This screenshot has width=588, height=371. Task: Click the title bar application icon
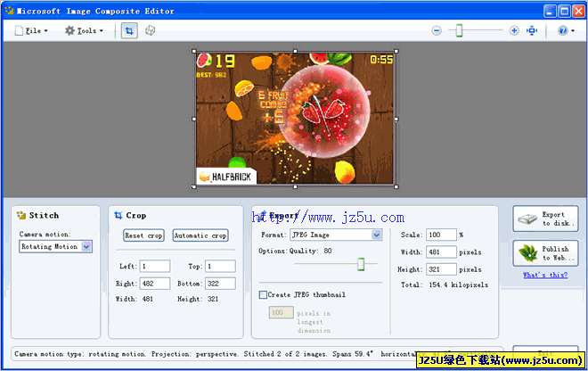(9, 11)
